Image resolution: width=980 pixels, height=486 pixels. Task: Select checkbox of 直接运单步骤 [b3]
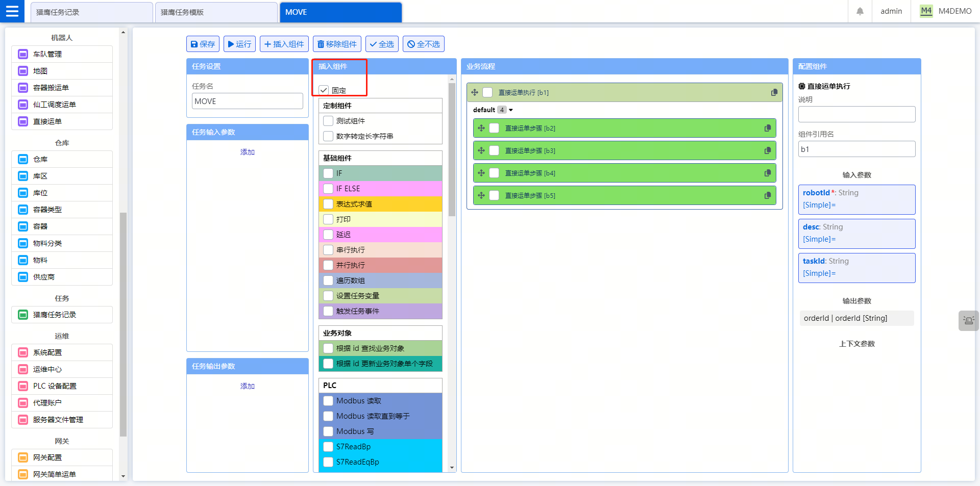[x=494, y=150]
